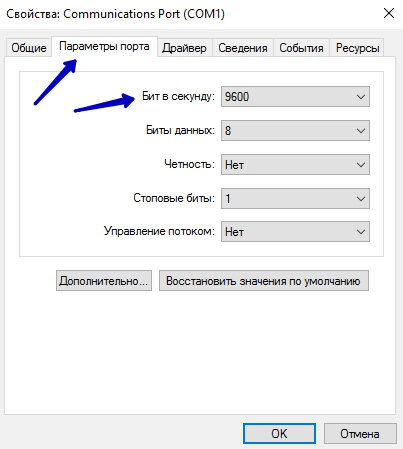The width and height of the screenshot is (403, 449).
Task: Switch to the Общие tab
Action: pos(29,48)
